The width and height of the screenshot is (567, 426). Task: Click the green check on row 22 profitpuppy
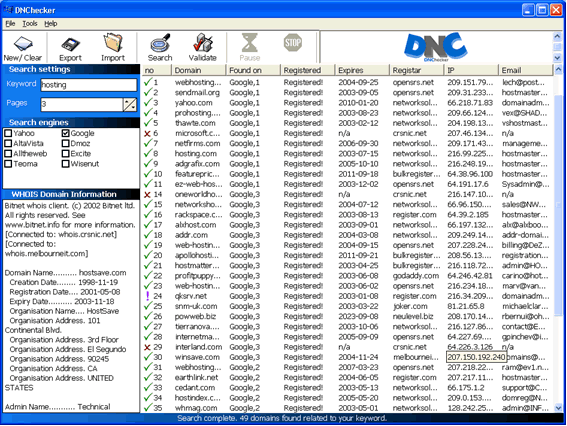[x=148, y=276]
